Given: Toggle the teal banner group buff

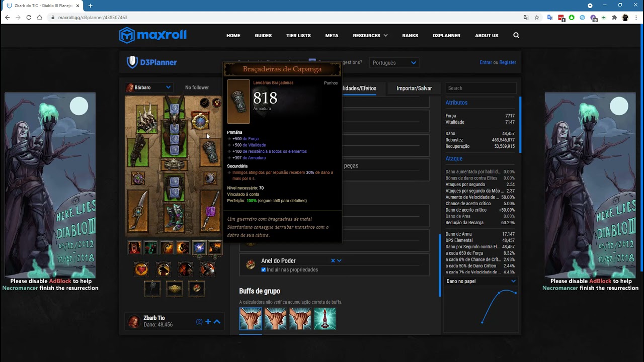Looking at the screenshot, I should point(325,319).
